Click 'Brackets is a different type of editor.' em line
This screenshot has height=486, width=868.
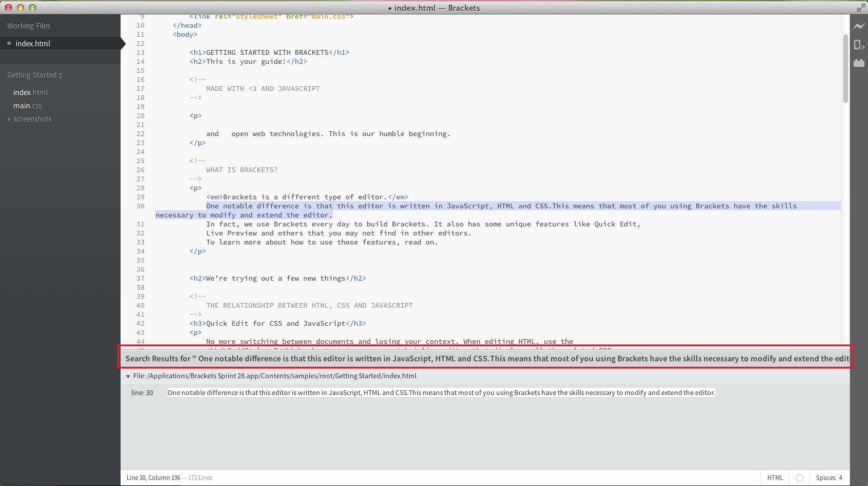307,197
